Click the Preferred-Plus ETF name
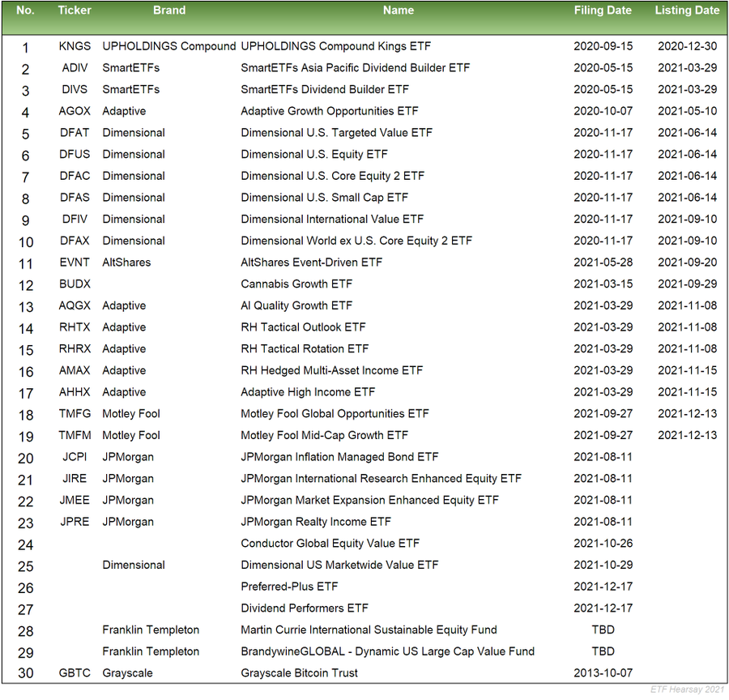Screen dimensions: 729x700 coord(289,587)
